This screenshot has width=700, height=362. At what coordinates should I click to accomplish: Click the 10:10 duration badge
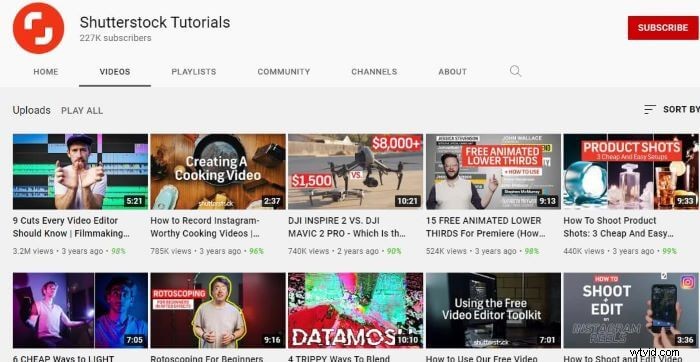click(407, 340)
